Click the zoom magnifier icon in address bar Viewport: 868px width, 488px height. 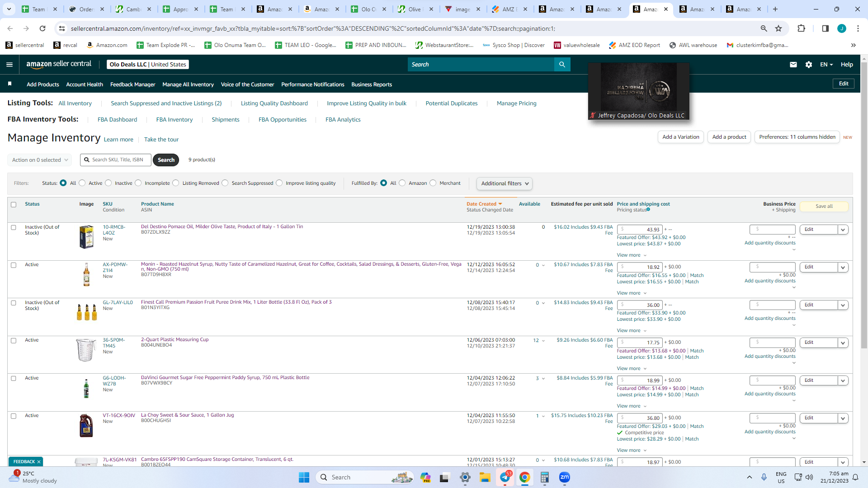click(x=764, y=28)
